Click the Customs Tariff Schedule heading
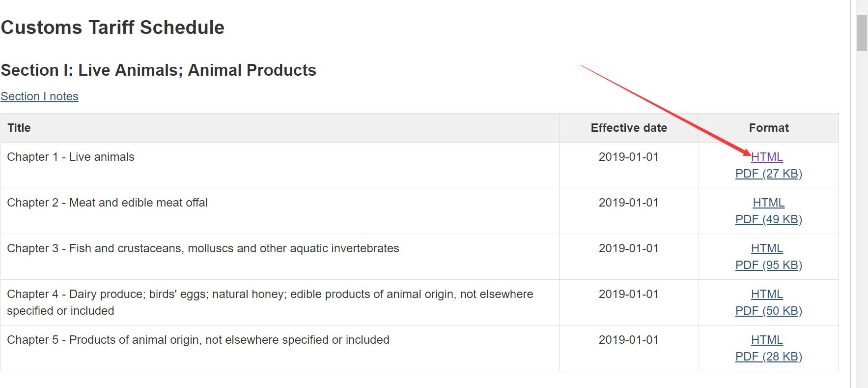This screenshot has width=868, height=388. click(x=112, y=28)
